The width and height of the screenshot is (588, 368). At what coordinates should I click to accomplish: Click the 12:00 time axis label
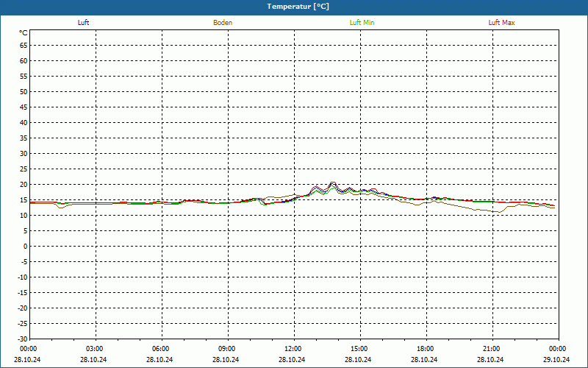pyautogui.click(x=293, y=349)
